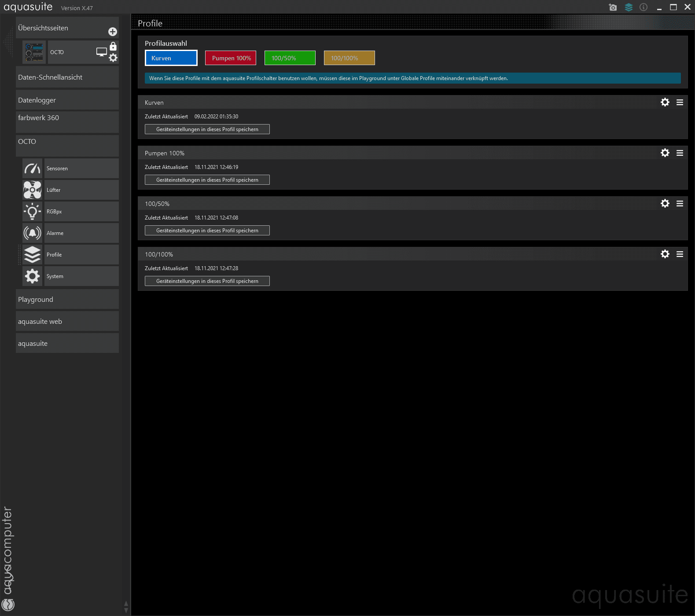Screen dimensions: 695x616
Task: Open settings gear for Kurven profile
Action: tap(665, 102)
